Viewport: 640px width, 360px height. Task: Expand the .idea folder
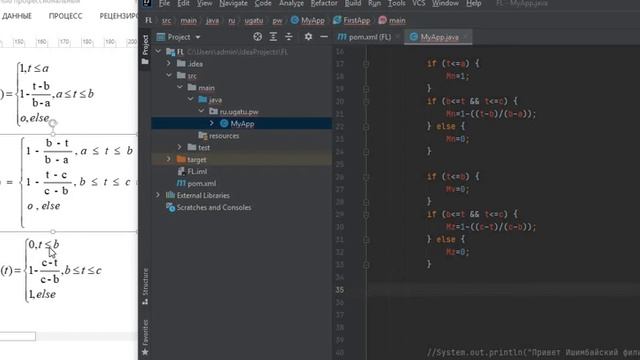point(169,64)
